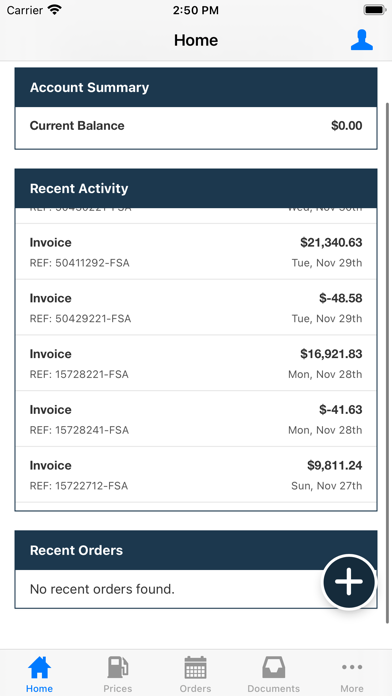Open invoice REF: 50429221-FSA
The image size is (392, 696).
(x=196, y=308)
